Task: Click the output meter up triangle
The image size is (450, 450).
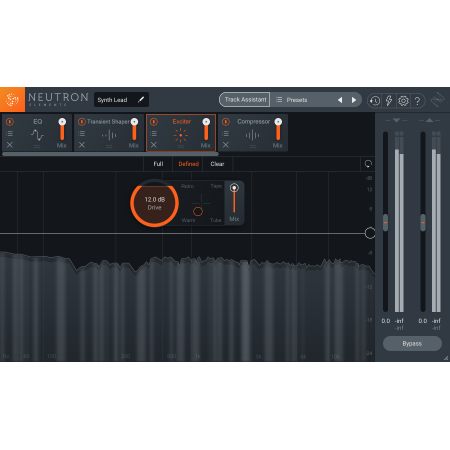Action: click(429, 120)
